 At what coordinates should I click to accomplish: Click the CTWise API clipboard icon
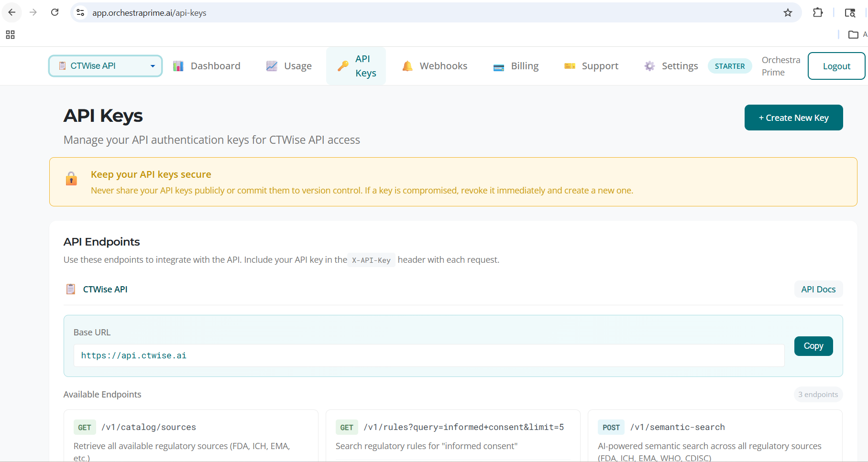coord(70,289)
